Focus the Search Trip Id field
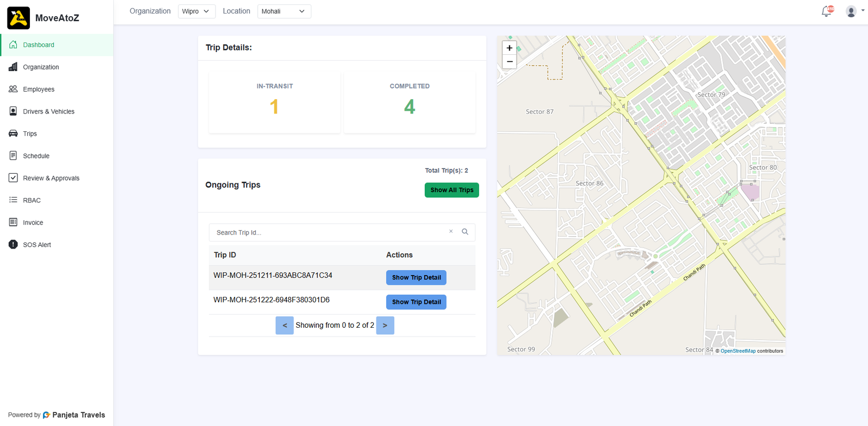This screenshot has width=868, height=426. pyautogui.click(x=328, y=232)
